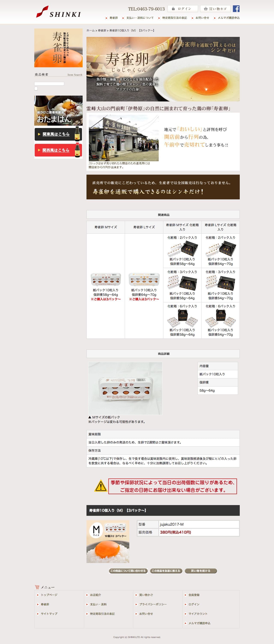
Task: Open 特定商取引法の表記 in top navigation
Action: tap(174, 18)
